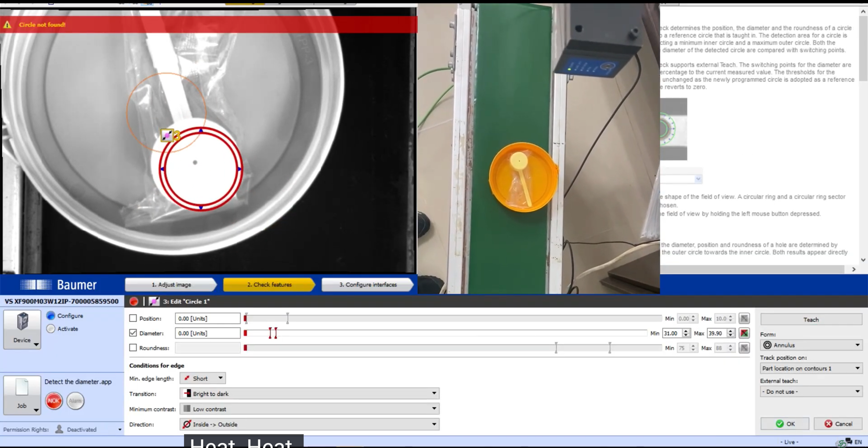The width and height of the screenshot is (868, 448).
Task: Click the device name VS XF900M03W12IP
Action: (62, 301)
